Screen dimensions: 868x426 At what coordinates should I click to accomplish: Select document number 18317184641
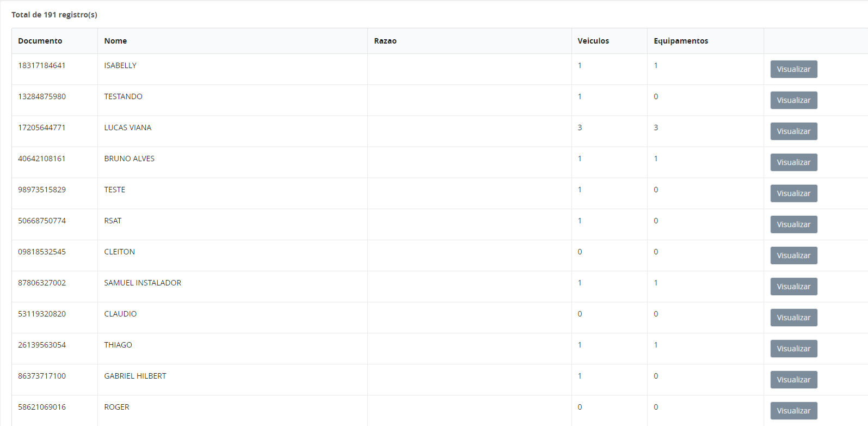point(42,65)
